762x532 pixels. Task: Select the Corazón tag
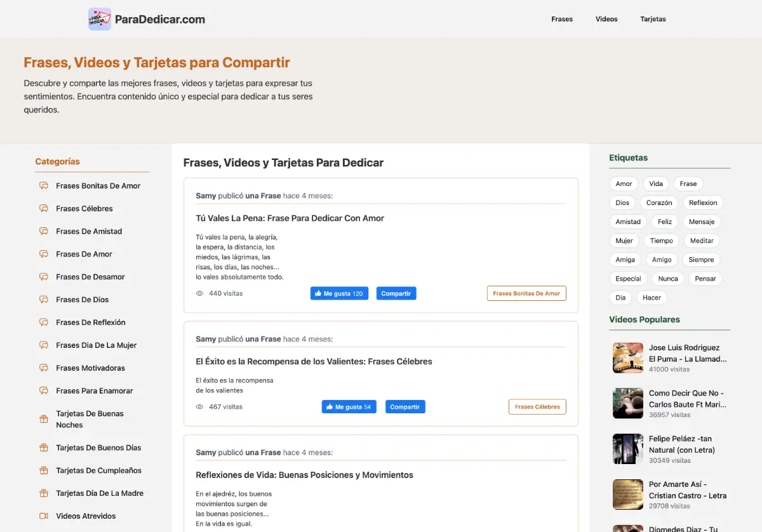[659, 203]
